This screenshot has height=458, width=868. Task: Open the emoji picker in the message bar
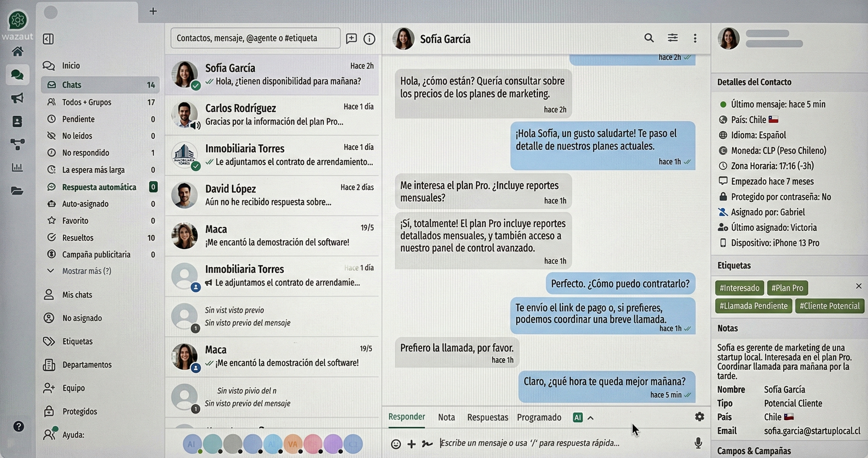[396, 444]
